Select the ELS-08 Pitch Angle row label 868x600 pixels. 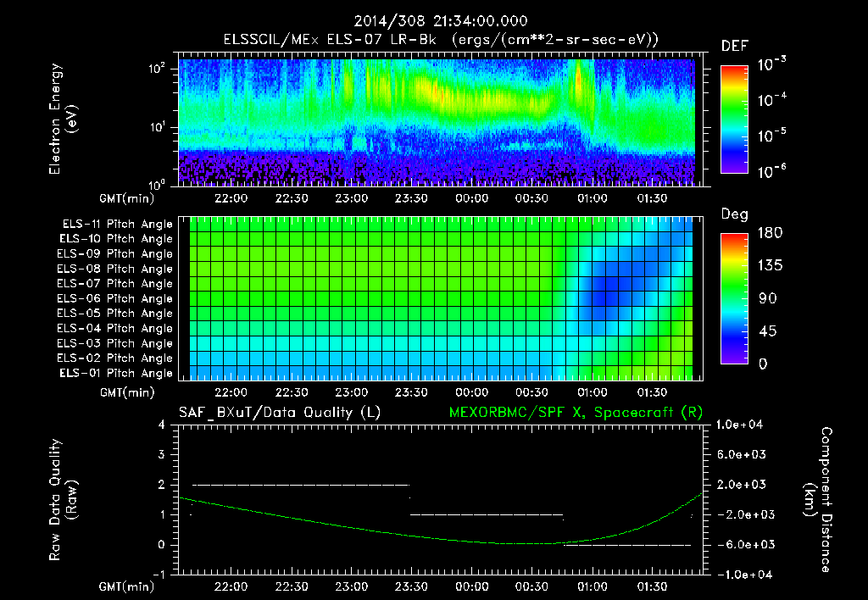(x=115, y=269)
